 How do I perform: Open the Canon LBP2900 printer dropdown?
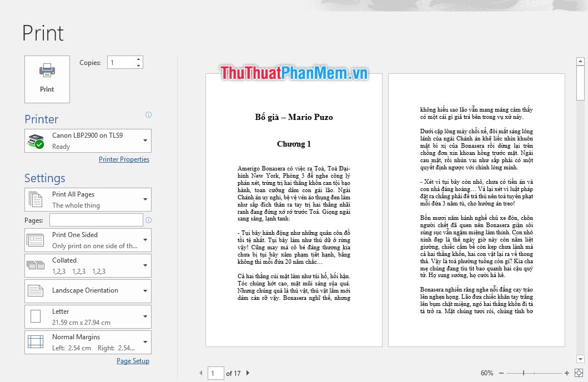[88, 140]
